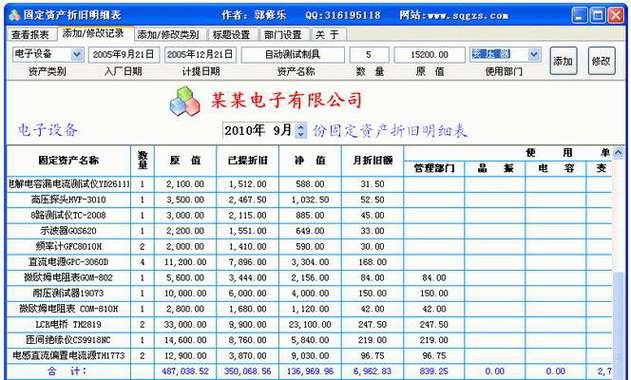Expand the 资产类别 电子设备 dropdown

(77, 54)
